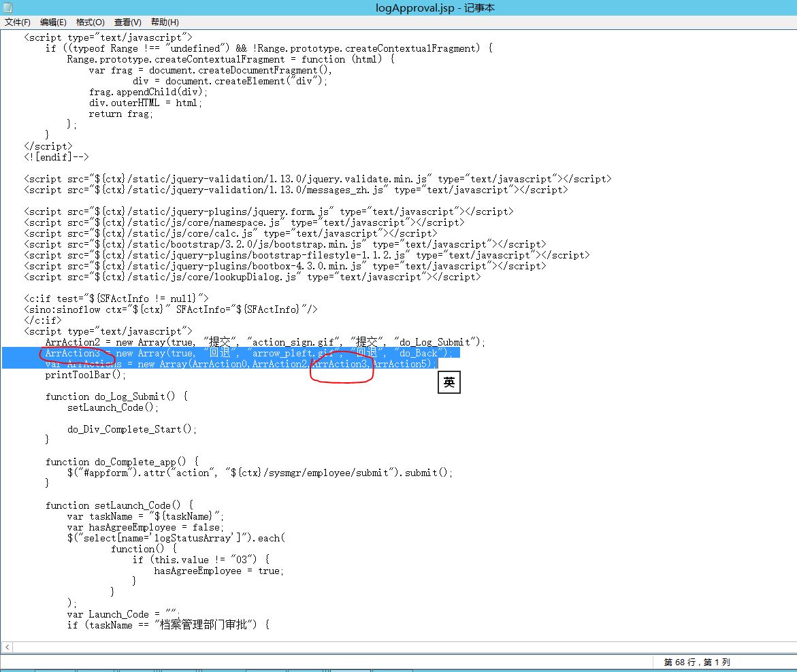Click the line 'function setLaunch_Code() {'

(120, 505)
